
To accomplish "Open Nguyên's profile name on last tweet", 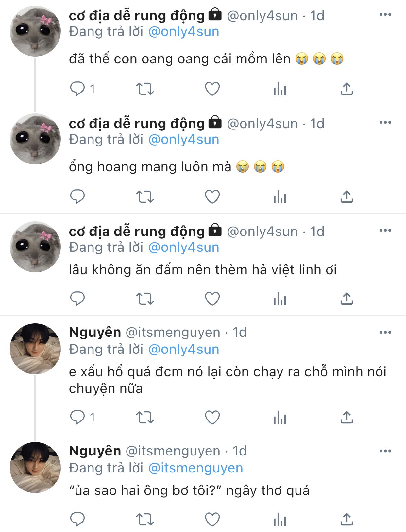I will [x=95, y=451].
